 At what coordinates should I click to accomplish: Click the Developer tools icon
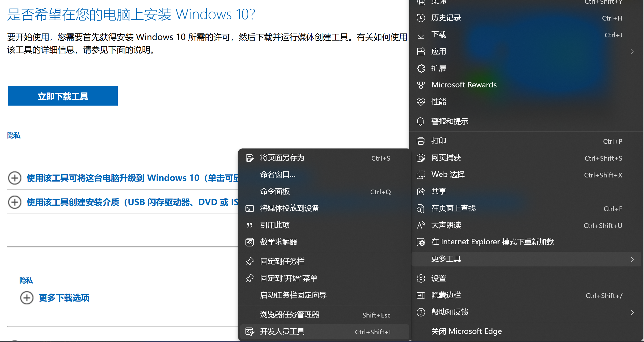(250, 331)
